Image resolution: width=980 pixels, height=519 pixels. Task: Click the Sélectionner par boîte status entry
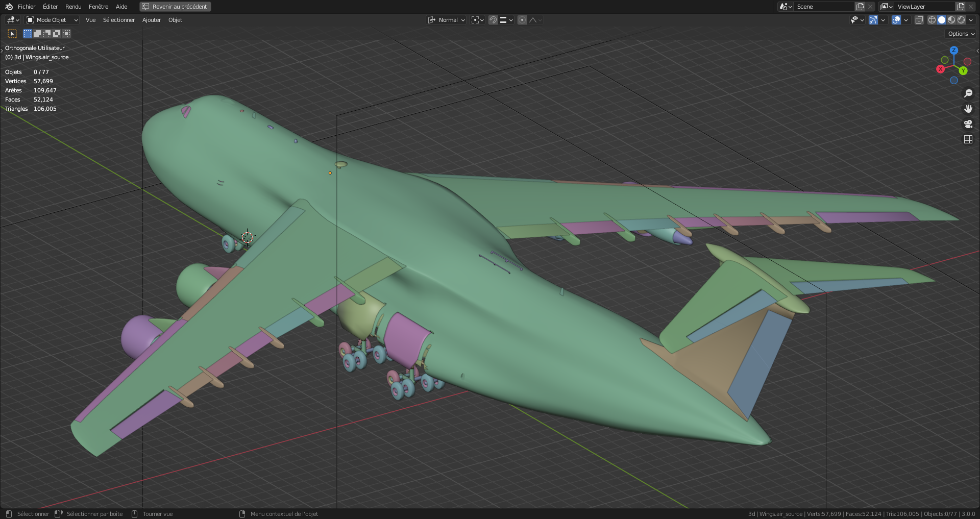pyautogui.click(x=95, y=514)
